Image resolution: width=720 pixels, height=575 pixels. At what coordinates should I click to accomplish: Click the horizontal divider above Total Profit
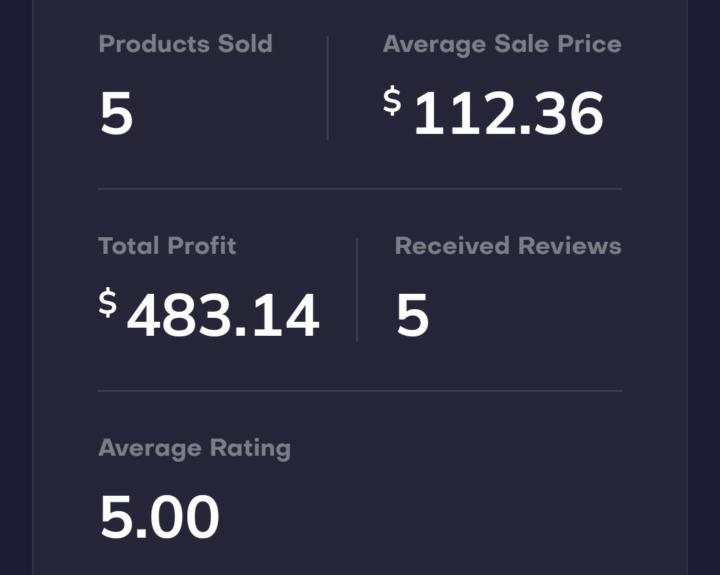pyautogui.click(x=360, y=188)
